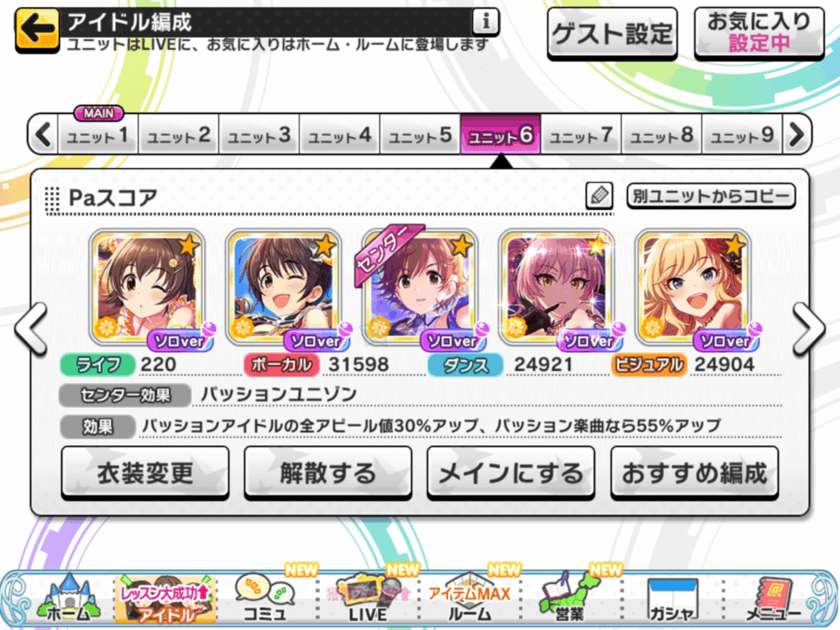Tap the yellow back arrow icon
The image size is (840, 630).
coord(37,30)
